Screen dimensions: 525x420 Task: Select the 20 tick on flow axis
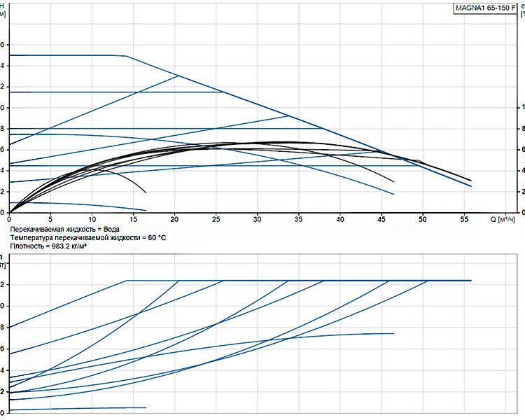click(174, 219)
